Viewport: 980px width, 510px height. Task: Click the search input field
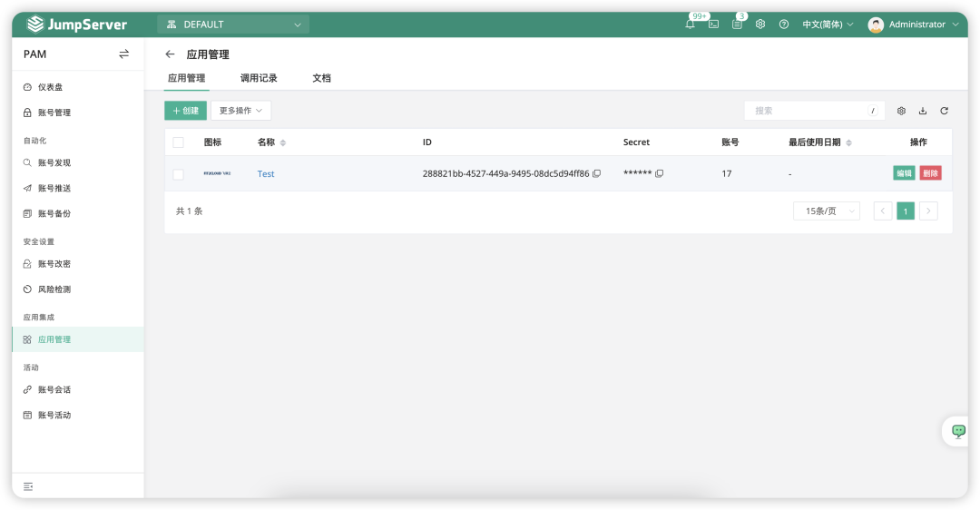pos(808,111)
